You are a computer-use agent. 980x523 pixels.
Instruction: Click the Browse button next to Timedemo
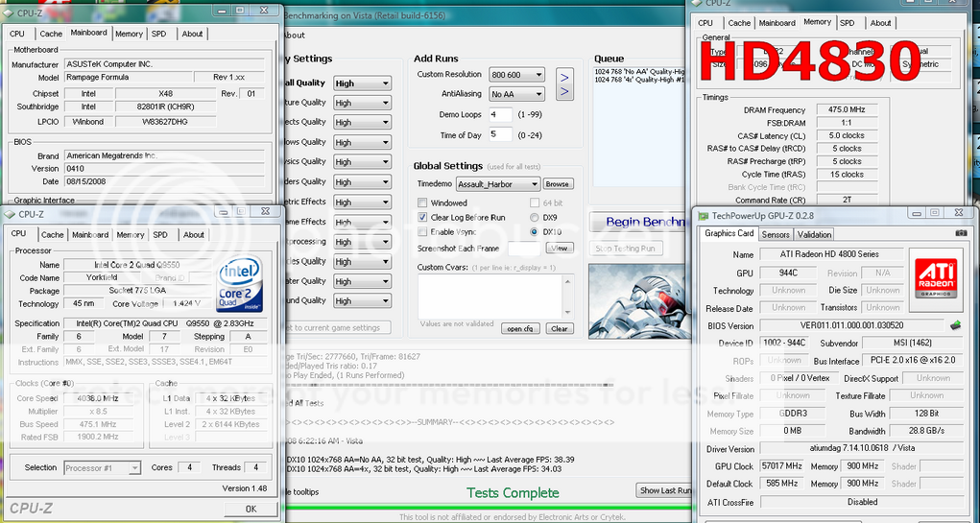pos(557,184)
